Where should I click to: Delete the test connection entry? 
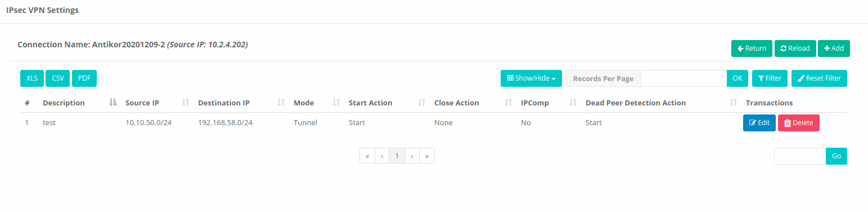coord(799,123)
